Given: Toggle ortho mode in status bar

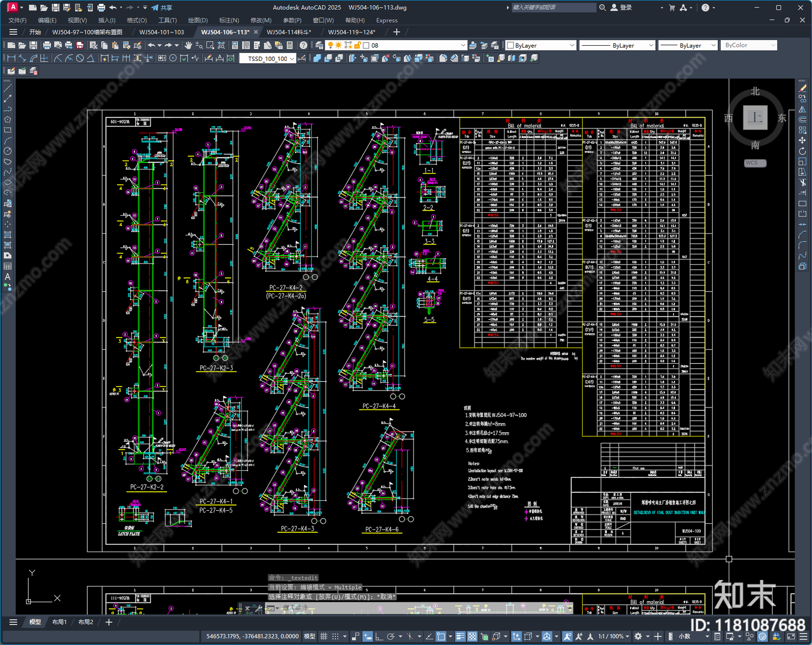Looking at the screenshot, I should pos(379,636).
